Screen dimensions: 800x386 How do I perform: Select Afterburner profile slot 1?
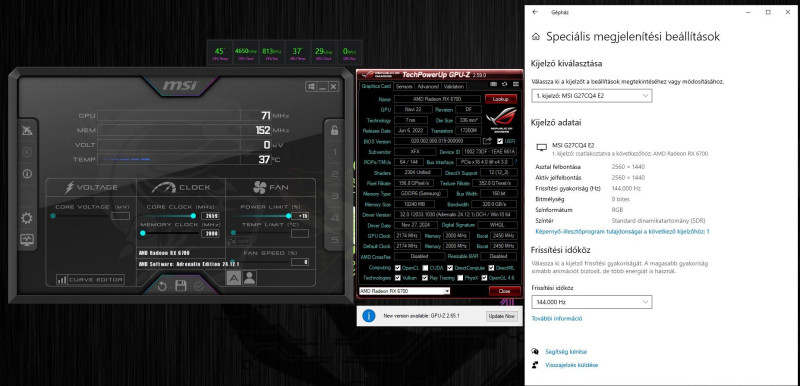point(335,152)
